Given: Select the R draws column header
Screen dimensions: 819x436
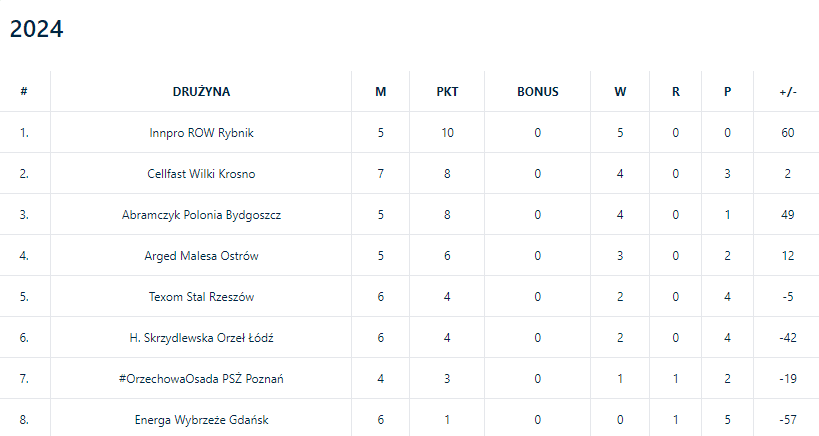Looking at the screenshot, I should (676, 92).
